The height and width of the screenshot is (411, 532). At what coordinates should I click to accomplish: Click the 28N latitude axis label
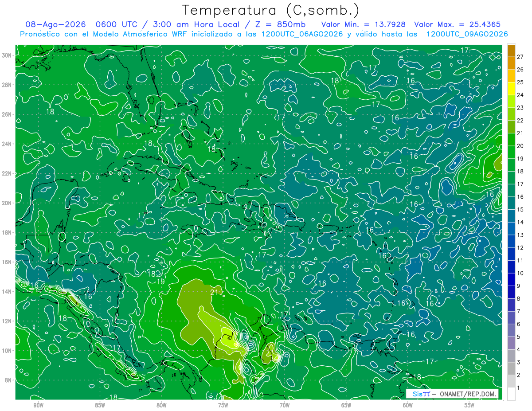(8, 85)
